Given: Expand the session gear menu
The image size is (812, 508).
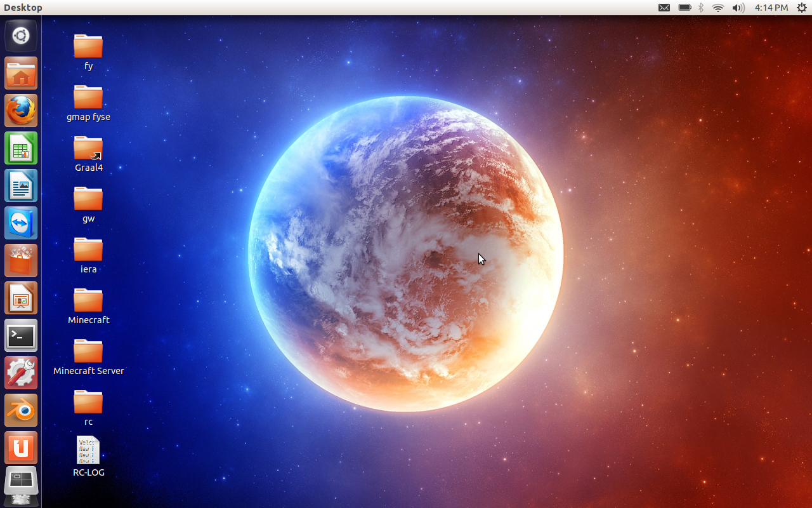Looking at the screenshot, I should [801, 8].
